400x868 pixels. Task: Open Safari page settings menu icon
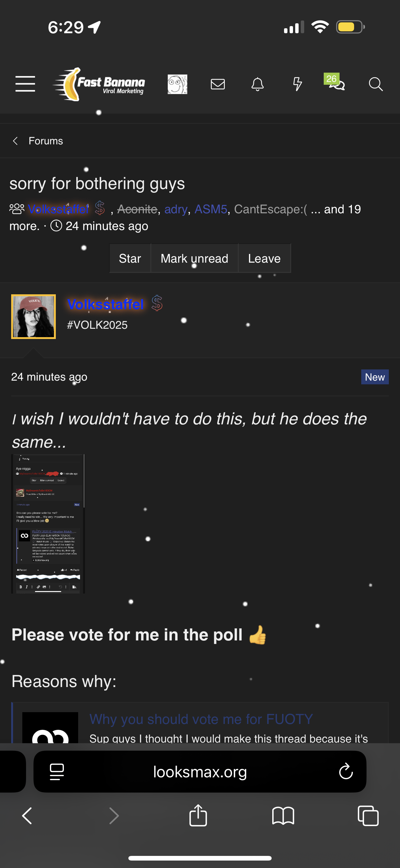click(x=56, y=772)
